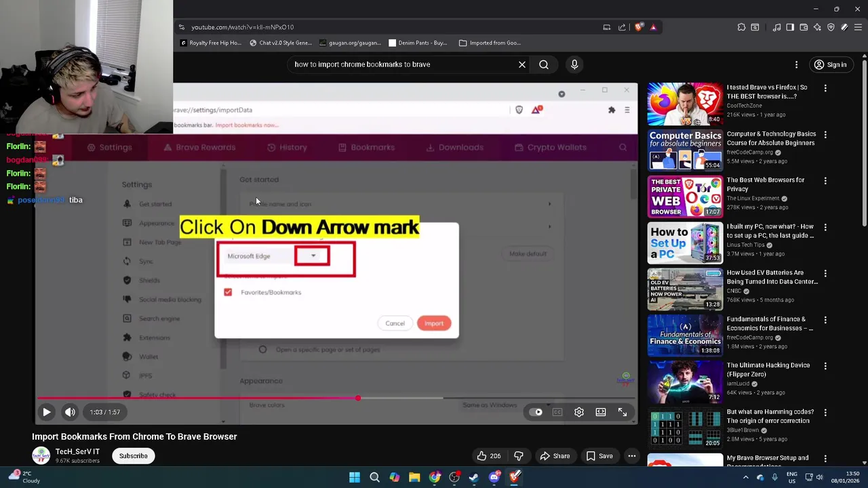
Task: Open Brave Shields icon in address bar
Action: click(639, 27)
